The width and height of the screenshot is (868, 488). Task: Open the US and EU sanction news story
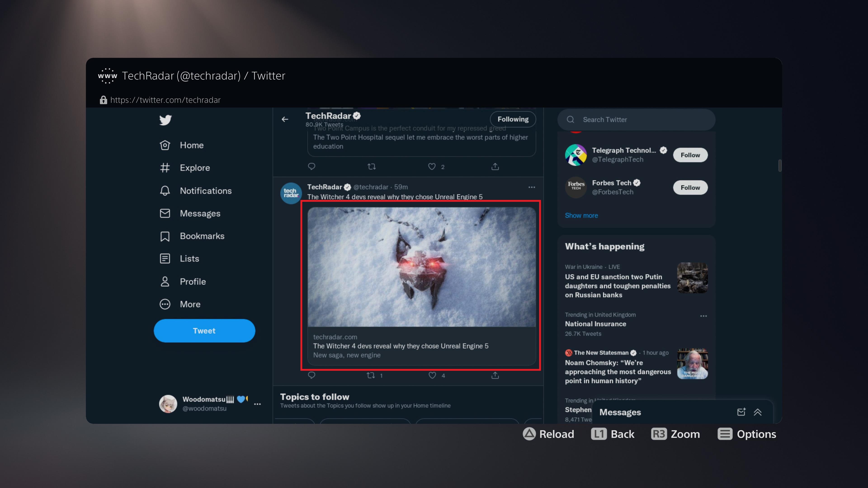(618, 286)
